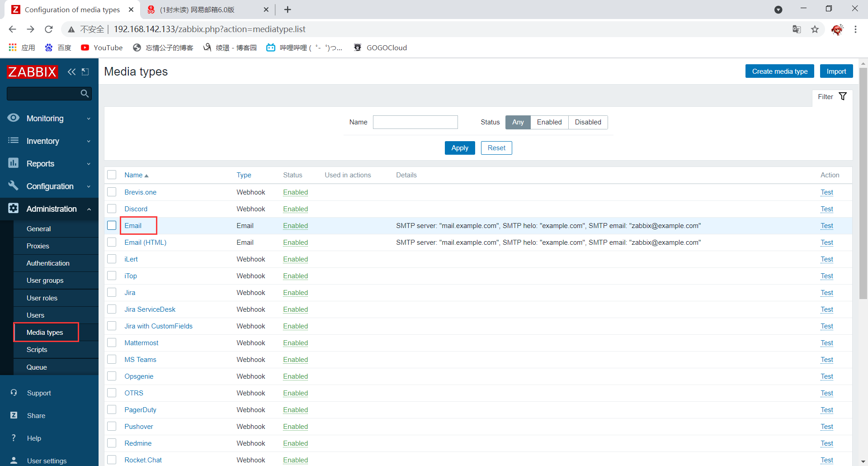Image resolution: width=868 pixels, height=466 pixels.
Task: Click the User settings person icon
Action: pos(14,461)
